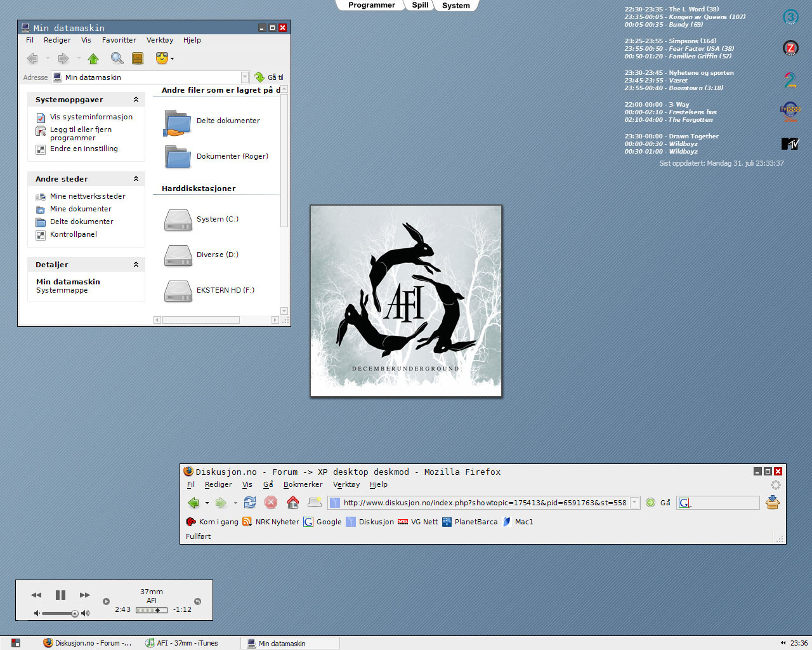Open the Fil menu in Min datamaskin

[x=30, y=40]
